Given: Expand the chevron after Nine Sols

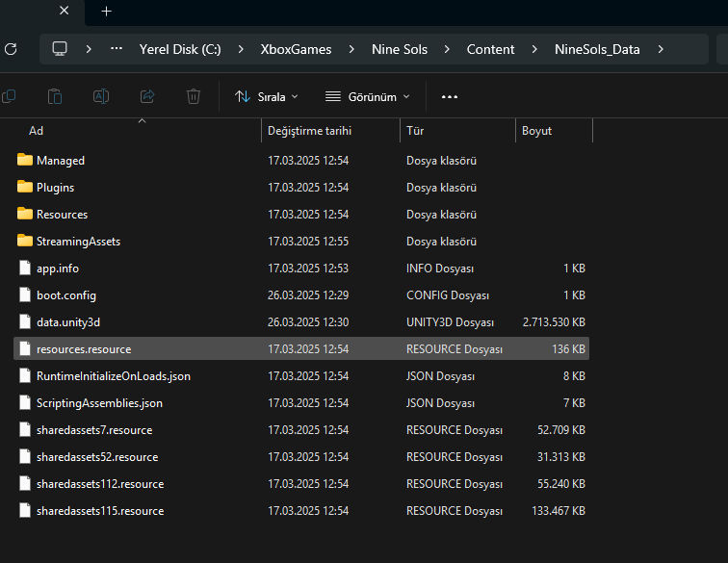Looking at the screenshot, I should 447,49.
